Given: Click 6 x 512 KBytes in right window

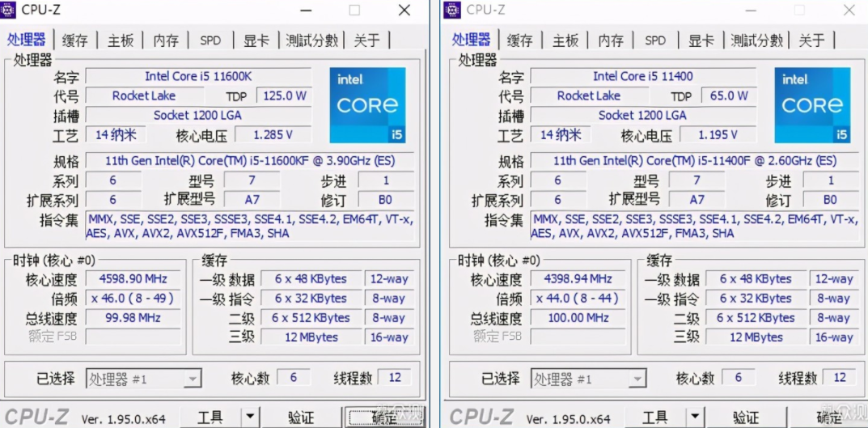Looking at the screenshot, I should click(x=756, y=318).
